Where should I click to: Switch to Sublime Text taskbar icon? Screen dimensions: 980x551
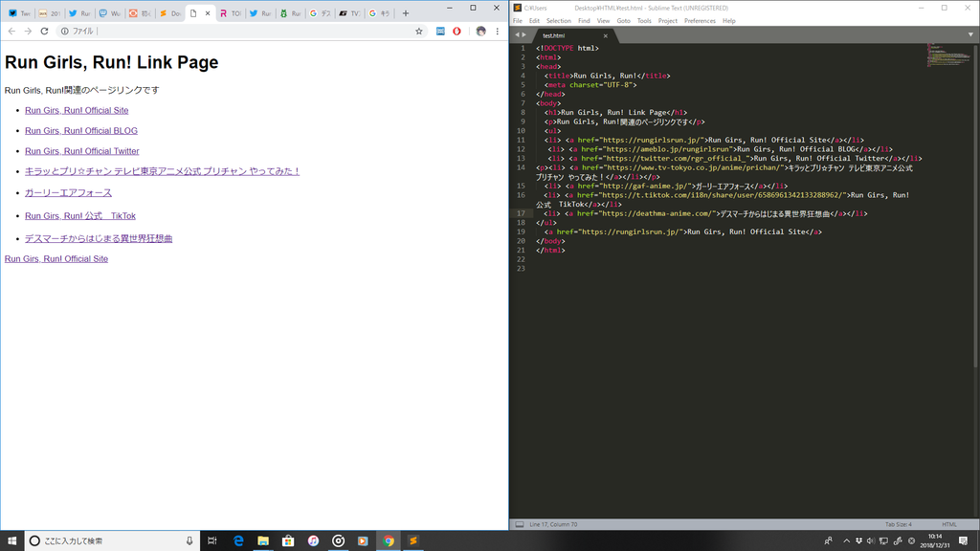click(413, 541)
